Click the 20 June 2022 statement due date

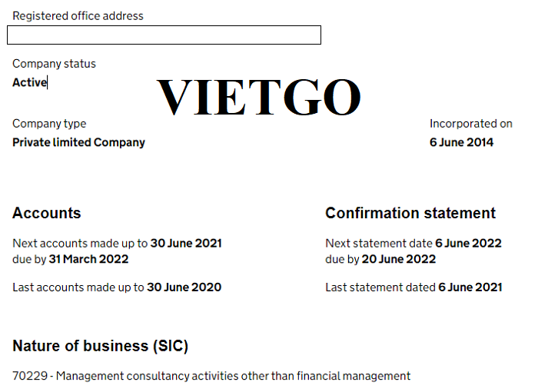[399, 259]
